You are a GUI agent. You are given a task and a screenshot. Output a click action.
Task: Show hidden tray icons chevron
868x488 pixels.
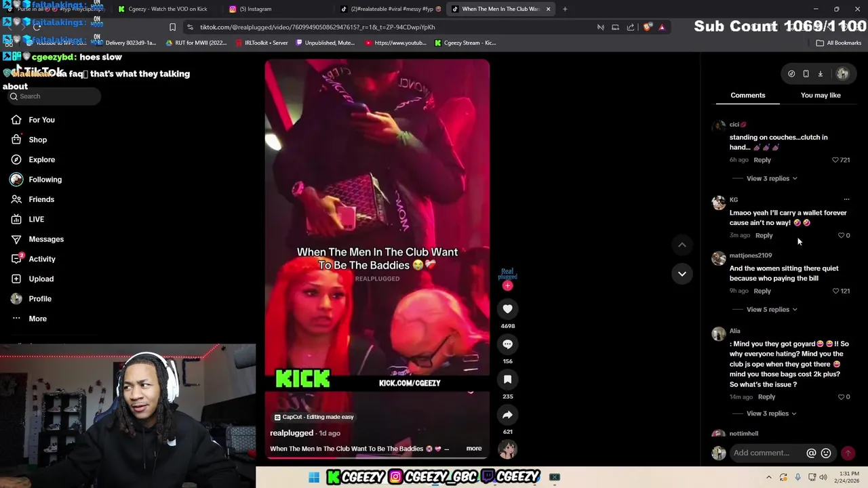click(768, 478)
